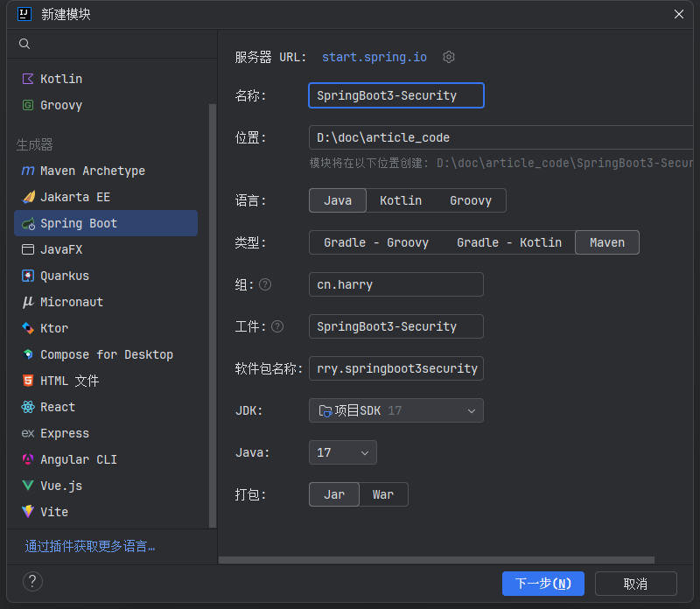700x609 pixels.
Task: Focus the module name input field
Action: click(396, 95)
